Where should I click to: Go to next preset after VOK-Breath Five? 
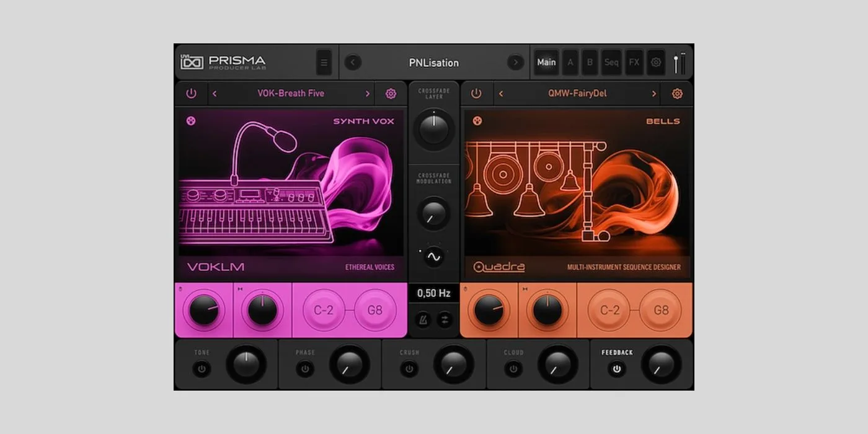pos(368,94)
